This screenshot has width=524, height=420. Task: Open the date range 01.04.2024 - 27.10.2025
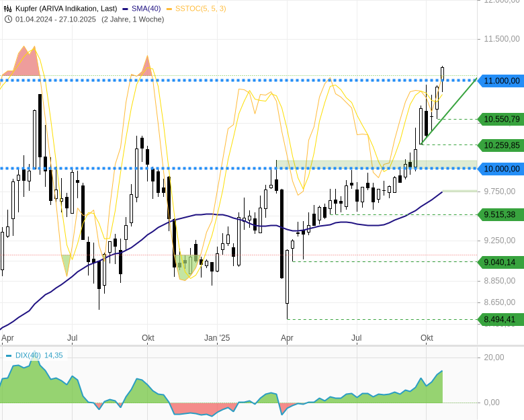(56, 19)
